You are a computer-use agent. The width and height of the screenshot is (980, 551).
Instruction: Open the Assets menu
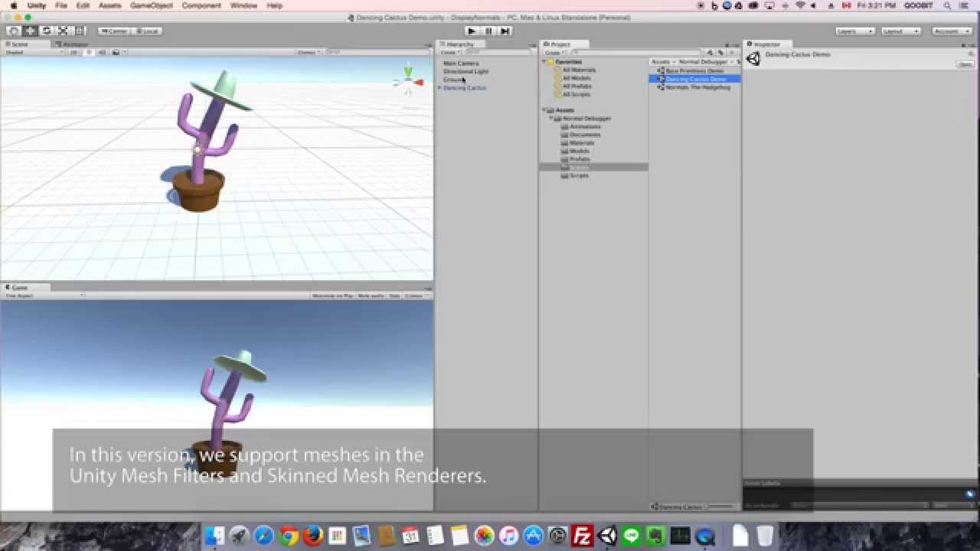(109, 5)
